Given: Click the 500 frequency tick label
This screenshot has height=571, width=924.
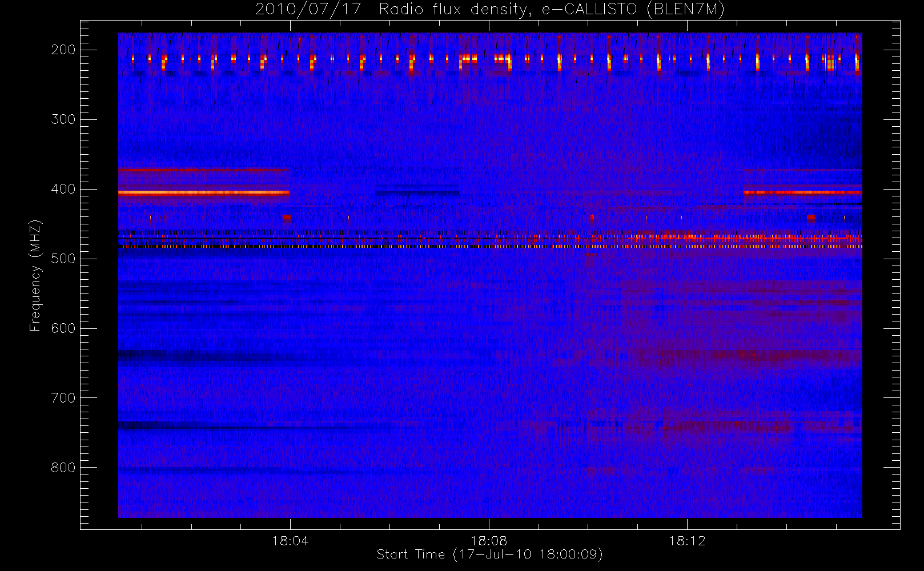Looking at the screenshot, I should [x=63, y=259].
